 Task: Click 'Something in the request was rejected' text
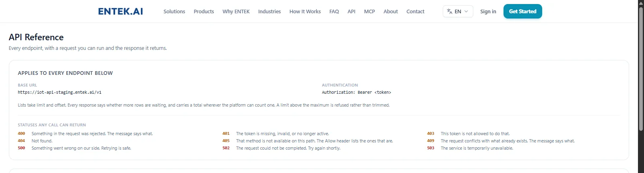tap(92, 134)
